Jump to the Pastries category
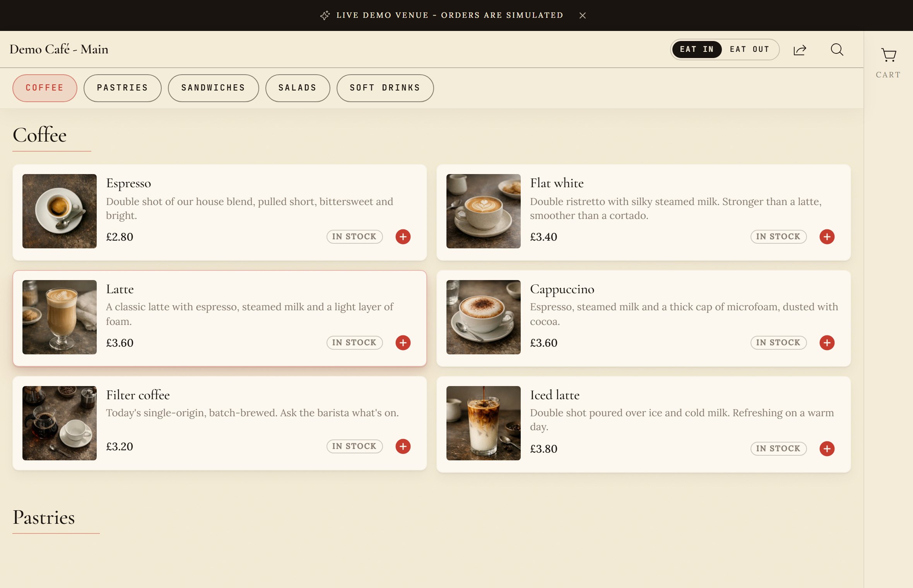This screenshot has width=913, height=588. (x=123, y=88)
